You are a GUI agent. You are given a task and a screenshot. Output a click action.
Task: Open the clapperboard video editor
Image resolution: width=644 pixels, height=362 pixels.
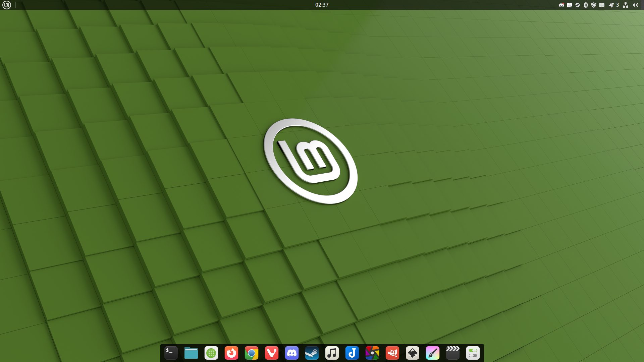point(452,353)
